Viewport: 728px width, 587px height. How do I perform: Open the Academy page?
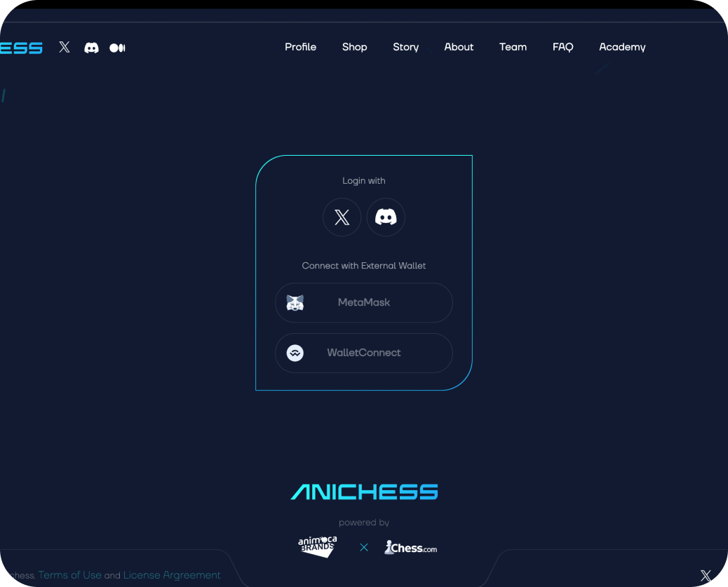coord(622,47)
